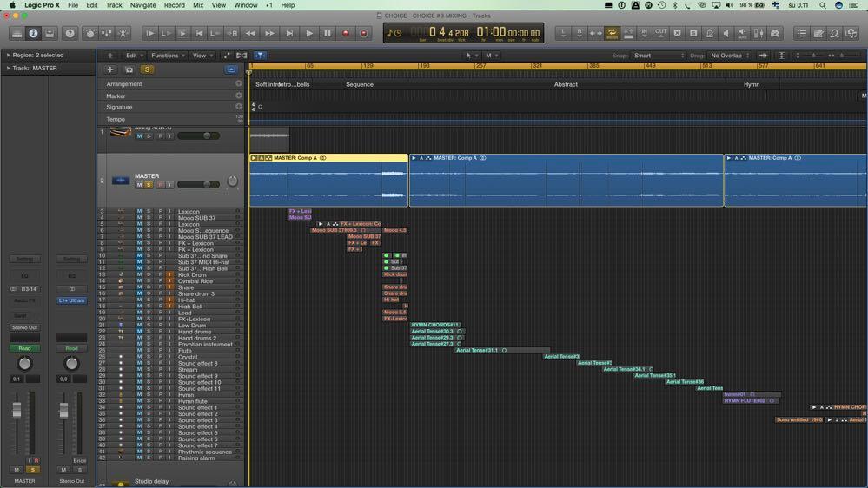Toggle the Autopunch IN button
The width and height of the screenshot is (868, 488).
pyautogui.click(x=645, y=33)
